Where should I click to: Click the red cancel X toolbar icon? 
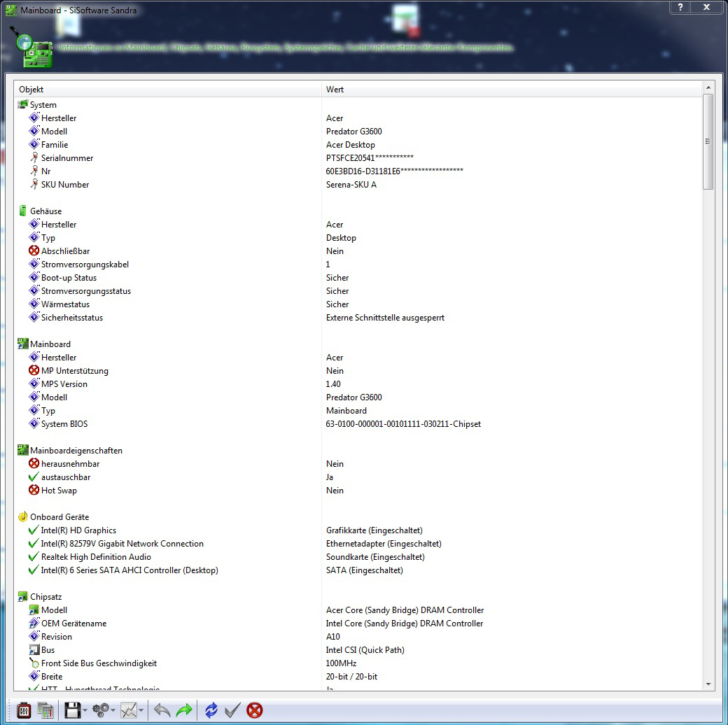[x=254, y=710]
